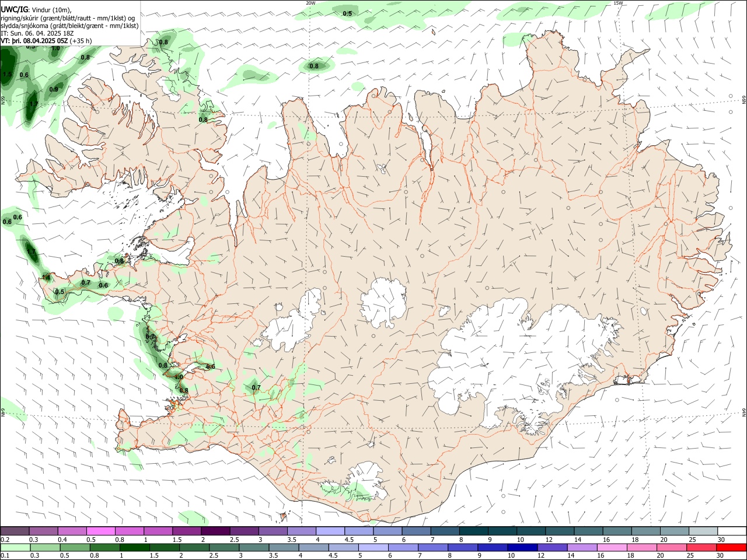Click the lower legend row swatch labeled 18
This screenshot has width=747, height=560.
click(641, 547)
